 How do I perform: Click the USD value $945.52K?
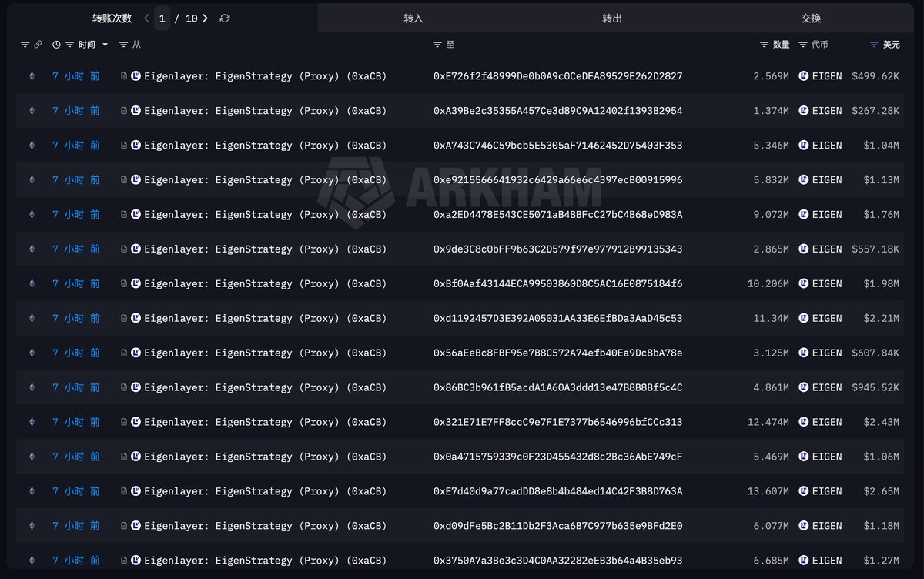[875, 387]
